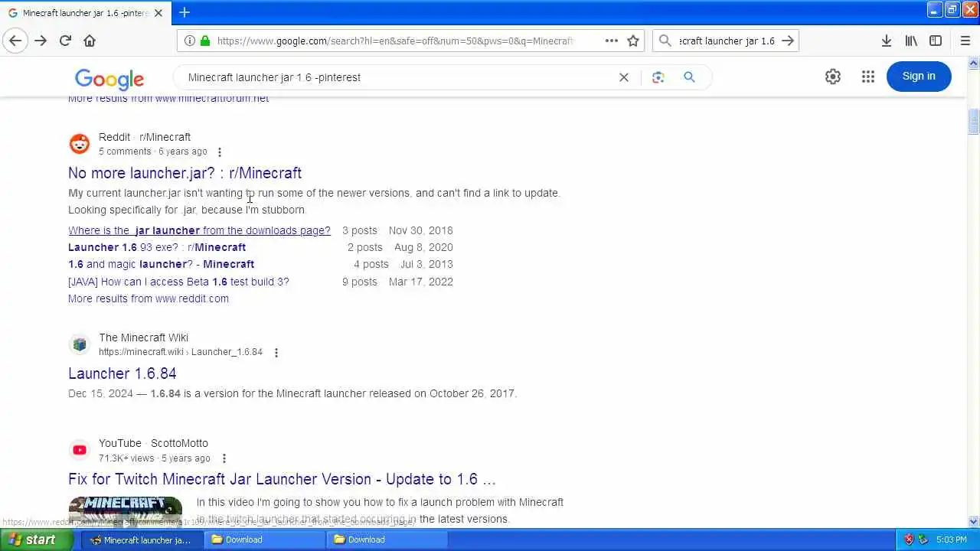
Task: Click the Google search magnifier button
Action: (x=689, y=77)
